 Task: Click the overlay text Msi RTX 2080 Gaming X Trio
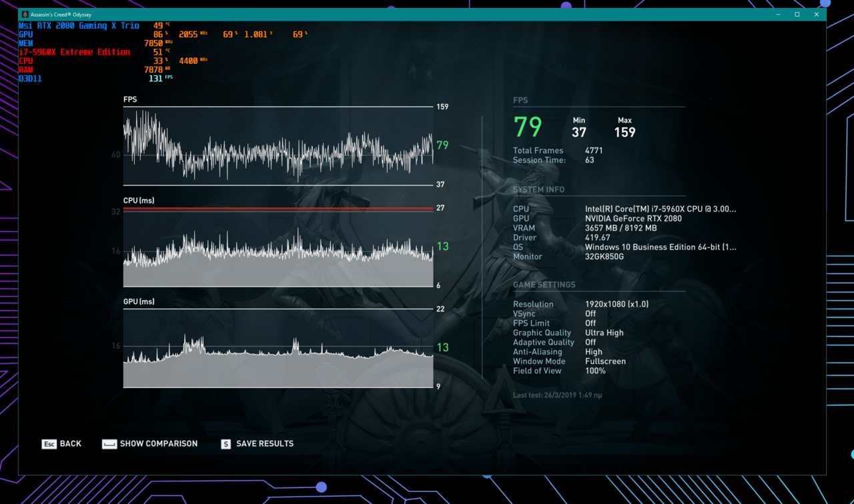coord(79,25)
